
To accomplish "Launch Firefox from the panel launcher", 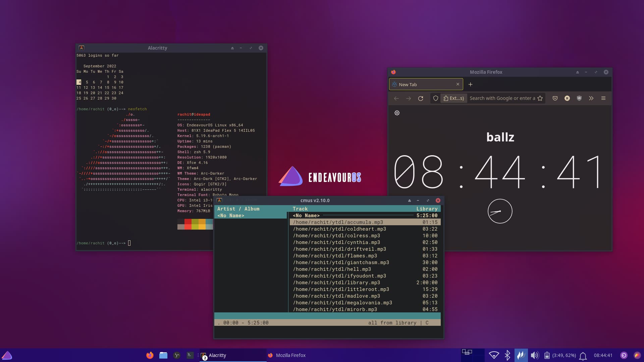I will (150, 355).
